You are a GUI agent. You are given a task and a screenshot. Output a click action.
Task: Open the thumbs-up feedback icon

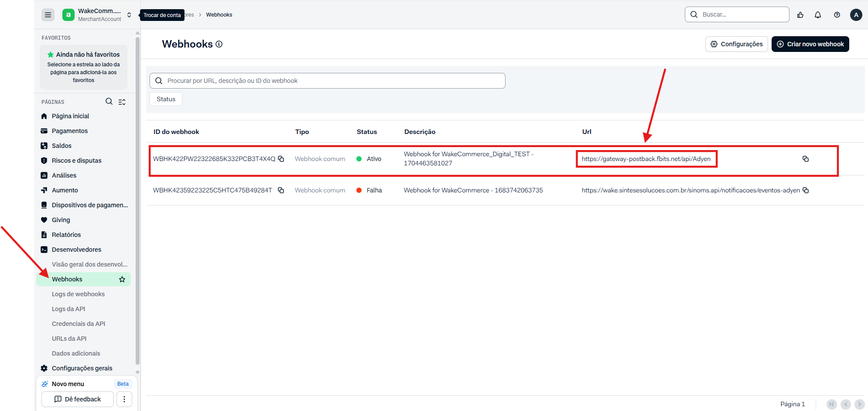800,15
